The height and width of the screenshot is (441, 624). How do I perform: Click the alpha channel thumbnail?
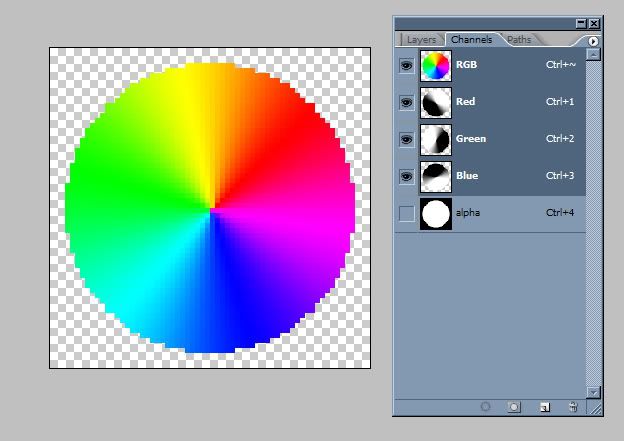point(435,213)
